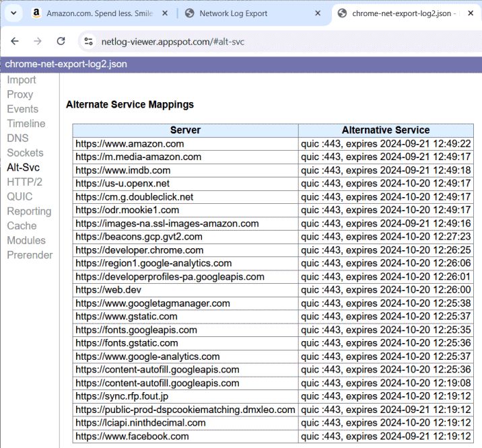Image resolution: width=482 pixels, height=448 pixels.
Task: Switch to Network Log Export tab
Action: [x=234, y=13]
